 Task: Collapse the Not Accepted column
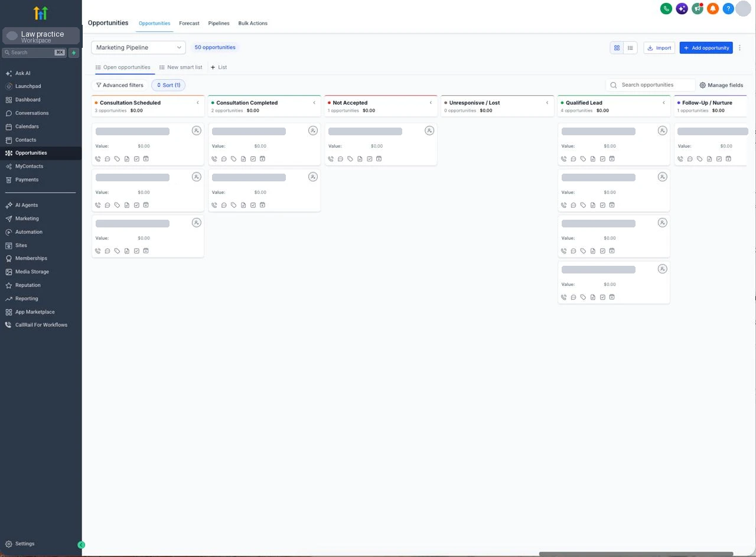click(x=431, y=103)
